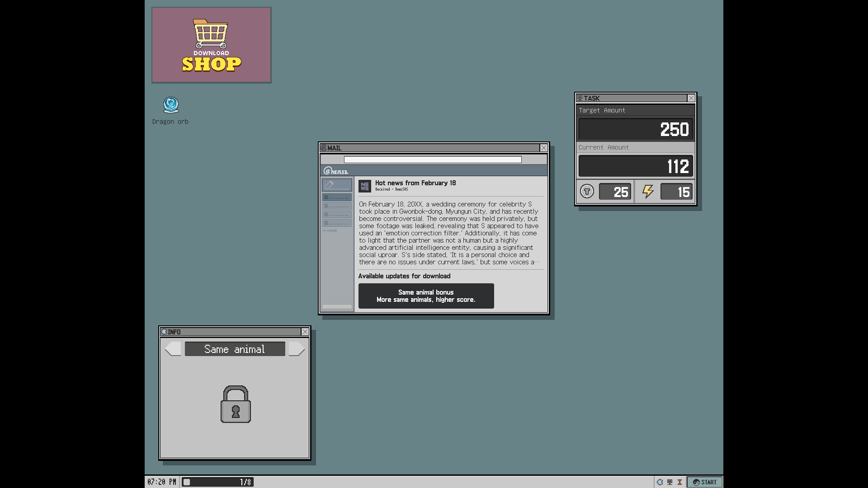
Task: Click the red hourglass tray icon
Action: [x=679, y=482]
